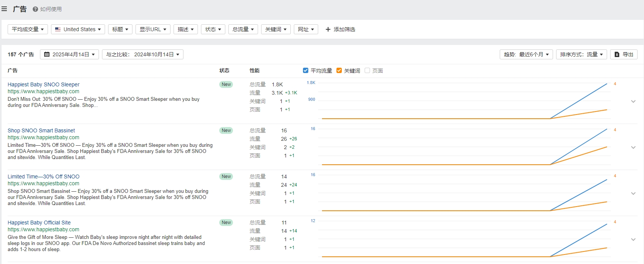Screen dimensions: 644x264
Task: Open the 状态 filter dropdown
Action: point(213,29)
